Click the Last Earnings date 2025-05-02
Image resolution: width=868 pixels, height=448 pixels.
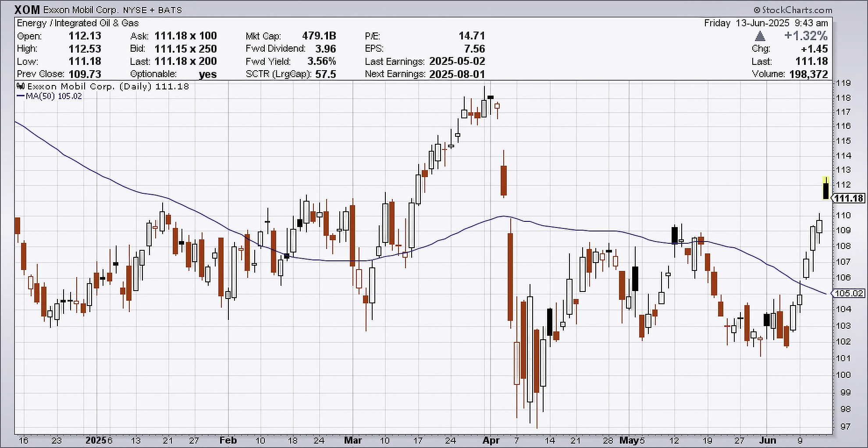click(457, 61)
